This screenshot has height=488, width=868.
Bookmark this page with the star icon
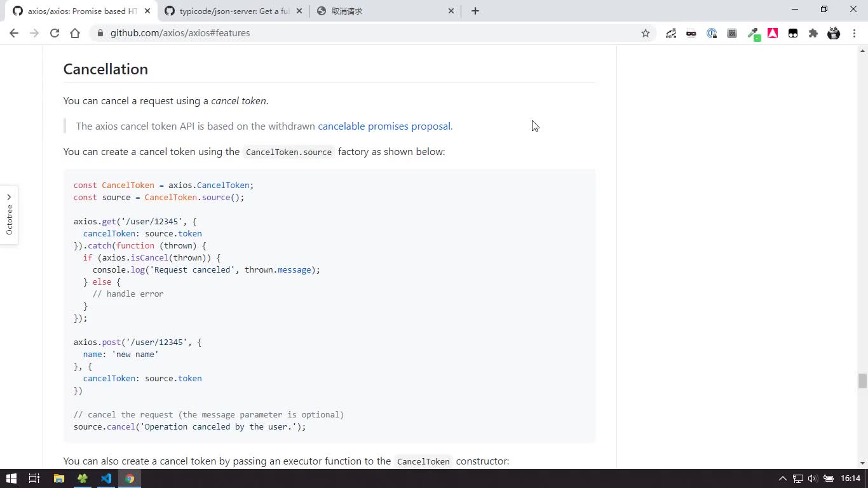point(646,33)
